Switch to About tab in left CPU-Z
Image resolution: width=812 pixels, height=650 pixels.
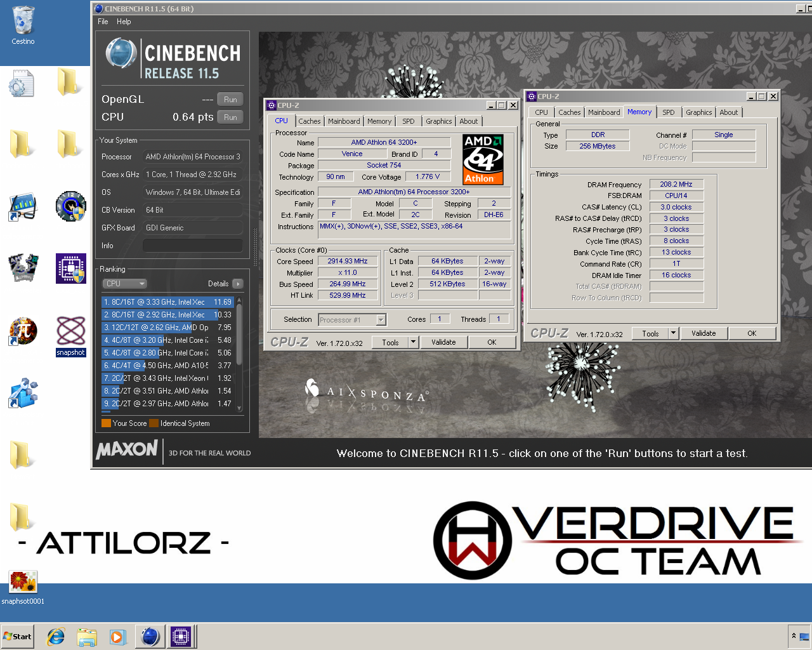coord(469,121)
